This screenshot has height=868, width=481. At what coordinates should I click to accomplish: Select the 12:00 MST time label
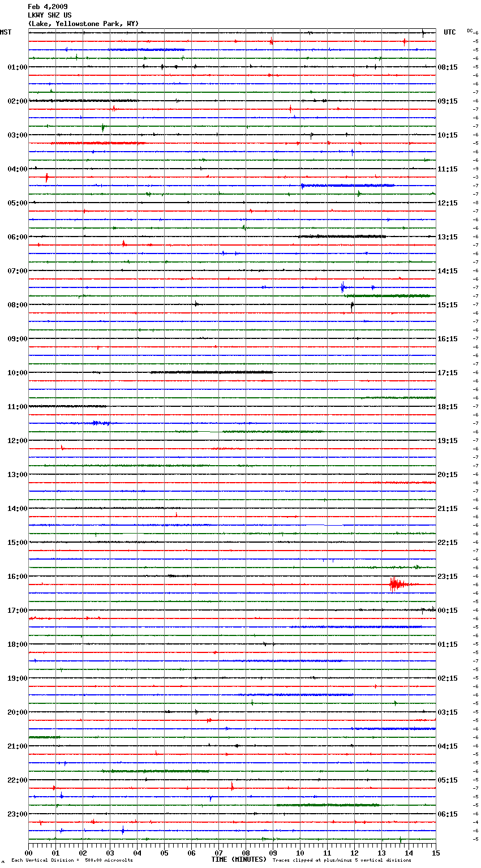[x=18, y=441]
